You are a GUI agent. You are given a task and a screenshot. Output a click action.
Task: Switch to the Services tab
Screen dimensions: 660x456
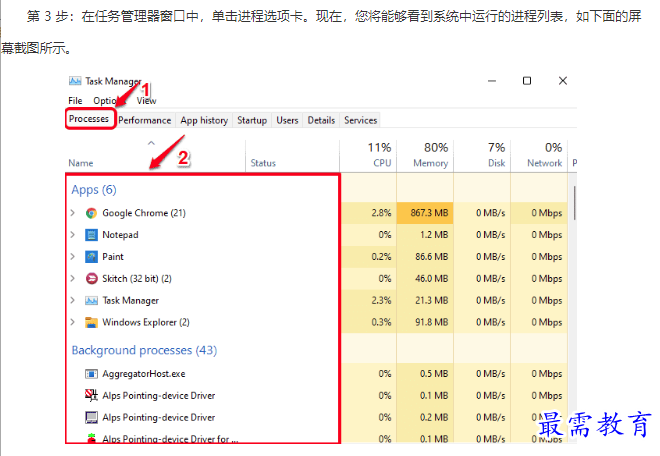[x=361, y=121]
